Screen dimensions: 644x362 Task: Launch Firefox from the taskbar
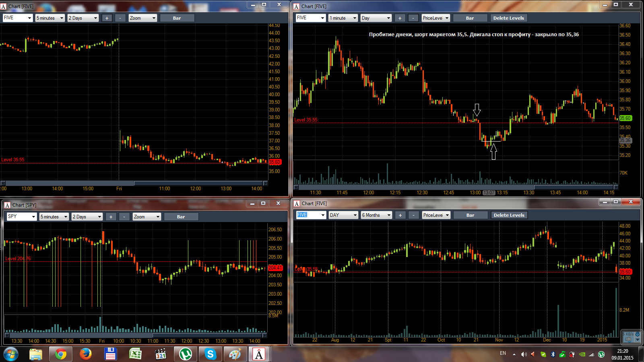(85, 354)
